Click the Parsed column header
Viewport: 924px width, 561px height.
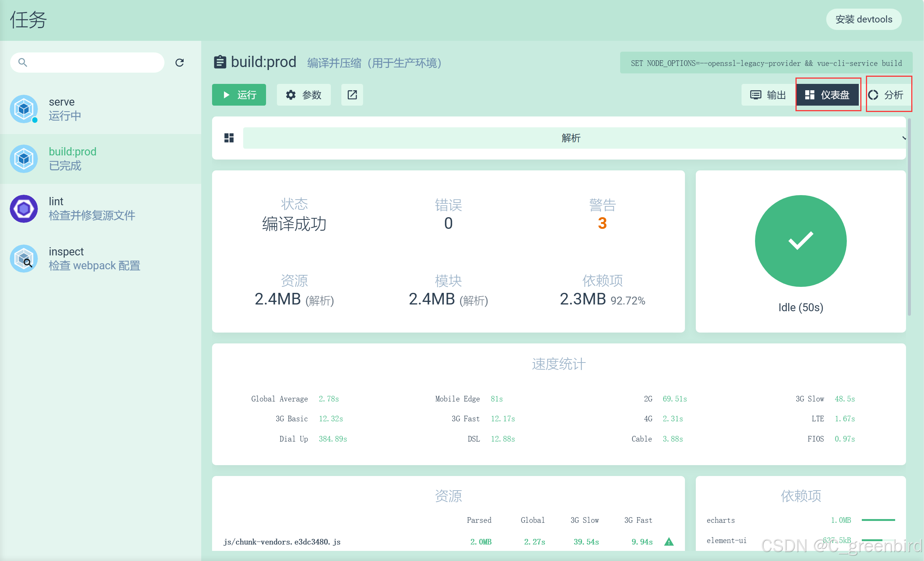pos(479,520)
